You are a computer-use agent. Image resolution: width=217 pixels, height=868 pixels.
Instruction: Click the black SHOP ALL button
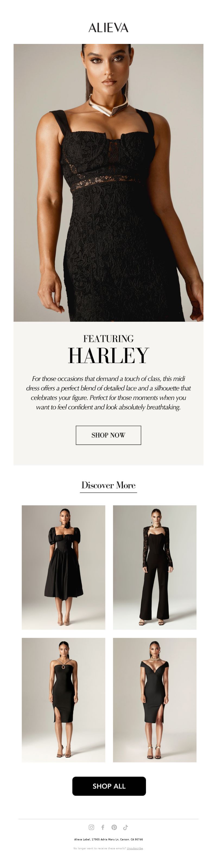point(109,786)
